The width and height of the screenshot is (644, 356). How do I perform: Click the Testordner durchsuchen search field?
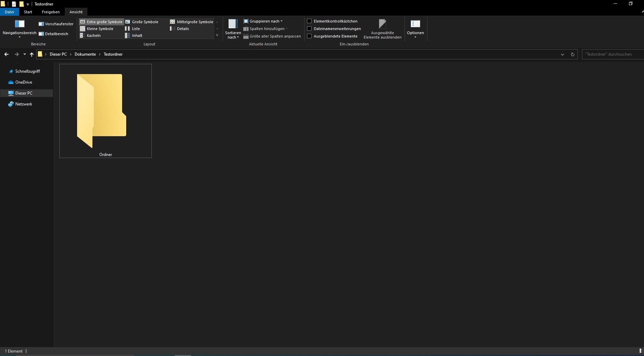(x=612, y=54)
